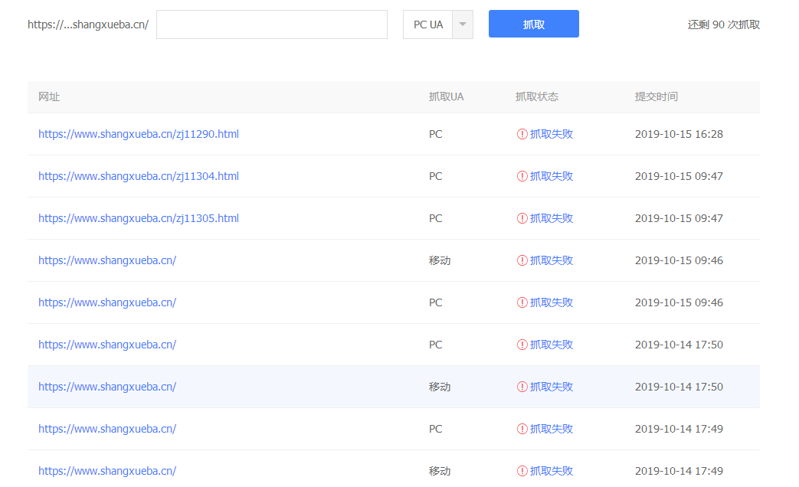Click warning icon in 2019-10-15 09:46 PC row
799x487 pixels.
click(522, 303)
